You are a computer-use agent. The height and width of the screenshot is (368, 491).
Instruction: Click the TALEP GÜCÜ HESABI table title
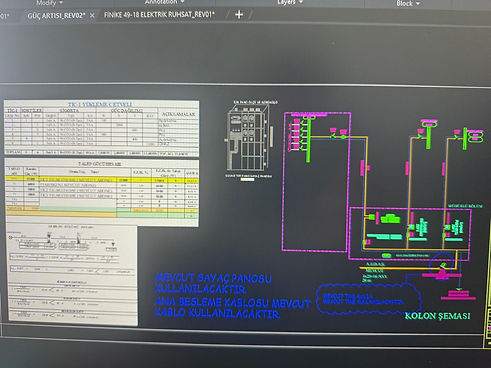pyautogui.click(x=100, y=164)
